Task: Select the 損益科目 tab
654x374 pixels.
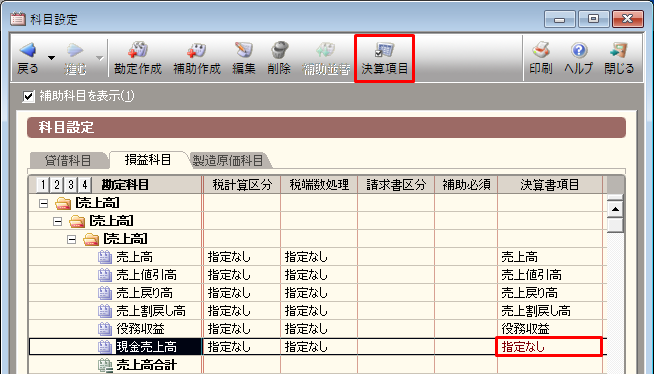Action: [148, 160]
